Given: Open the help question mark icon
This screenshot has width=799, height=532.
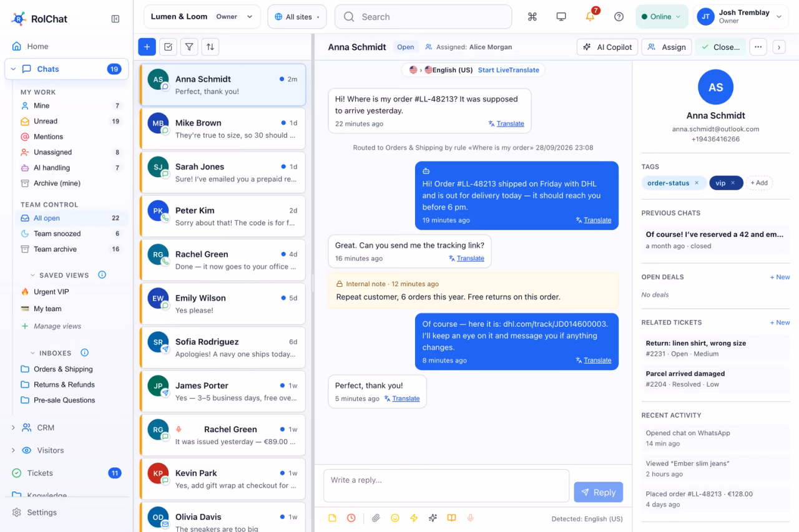Looking at the screenshot, I should tap(619, 17).
